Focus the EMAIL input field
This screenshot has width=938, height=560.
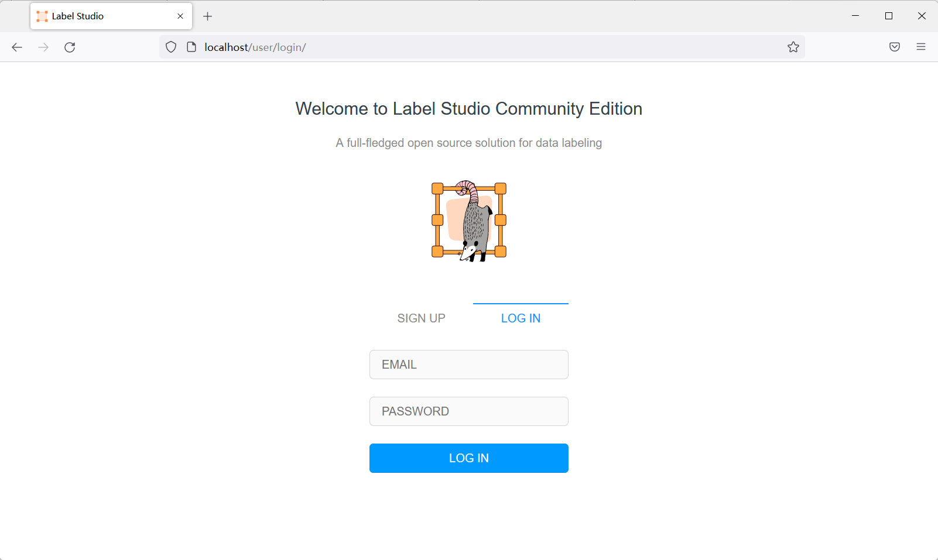[469, 365]
